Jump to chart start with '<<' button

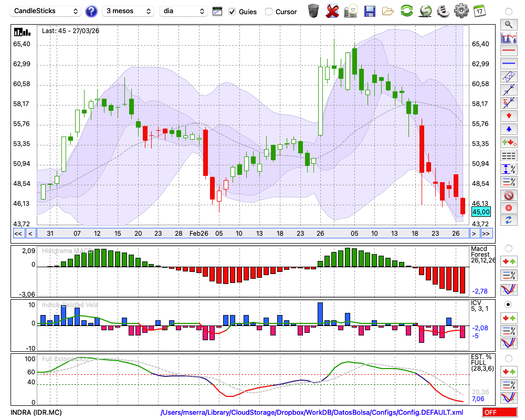[x=18, y=234]
